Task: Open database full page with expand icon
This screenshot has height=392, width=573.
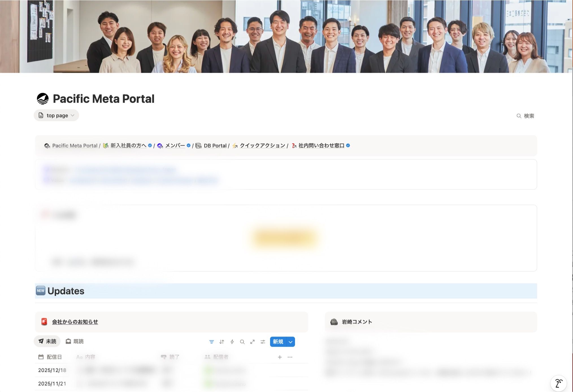Action: [252, 342]
